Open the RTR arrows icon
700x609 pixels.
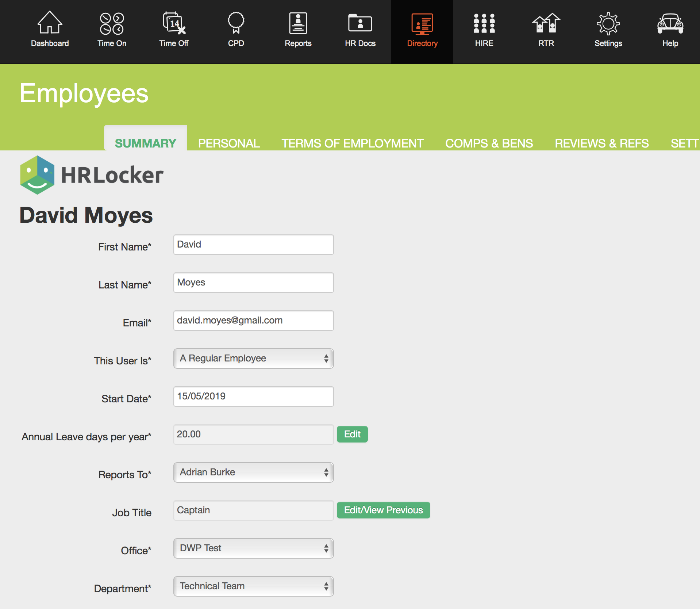click(x=546, y=23)
